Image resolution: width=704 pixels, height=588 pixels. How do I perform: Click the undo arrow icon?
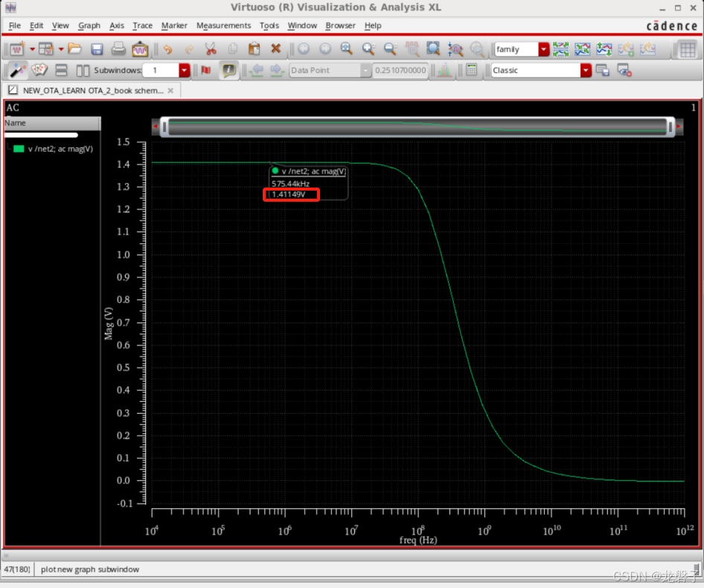[167, 49]
